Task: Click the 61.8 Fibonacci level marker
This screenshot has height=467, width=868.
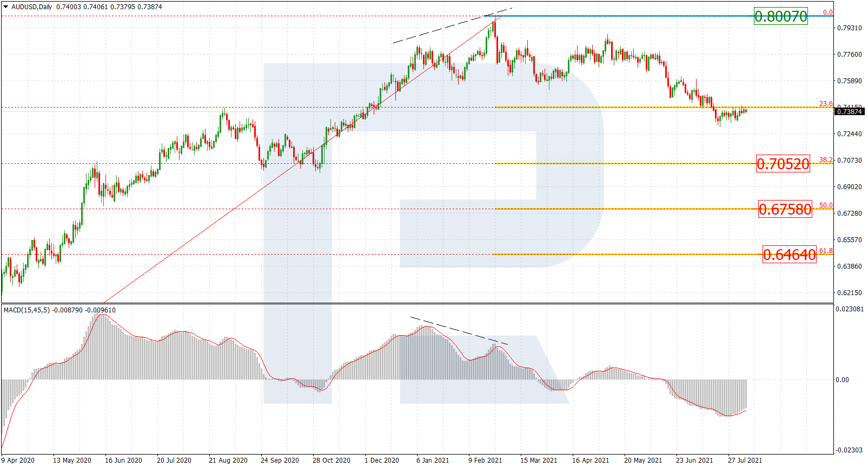Action: pos(826,251)
